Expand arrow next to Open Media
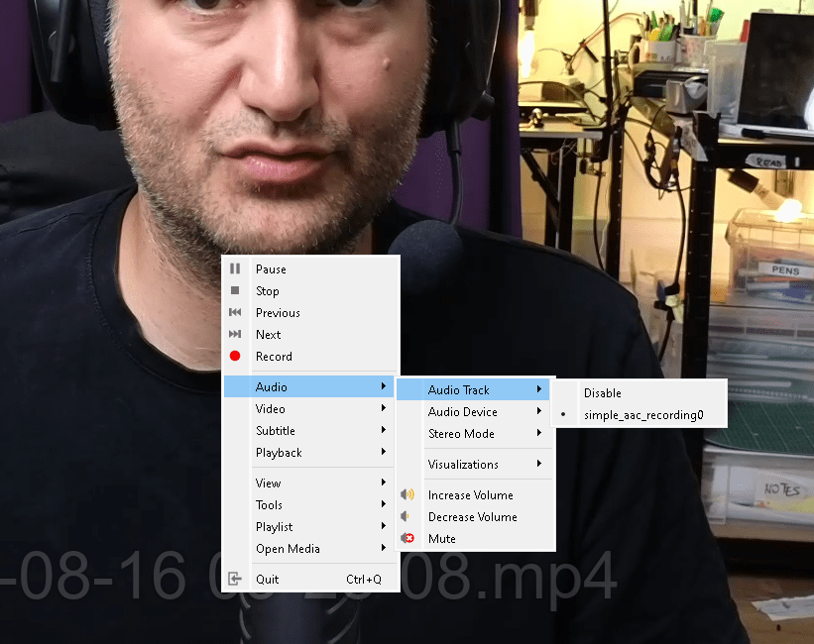Screen dimensions: 814x644 (383, 548)
